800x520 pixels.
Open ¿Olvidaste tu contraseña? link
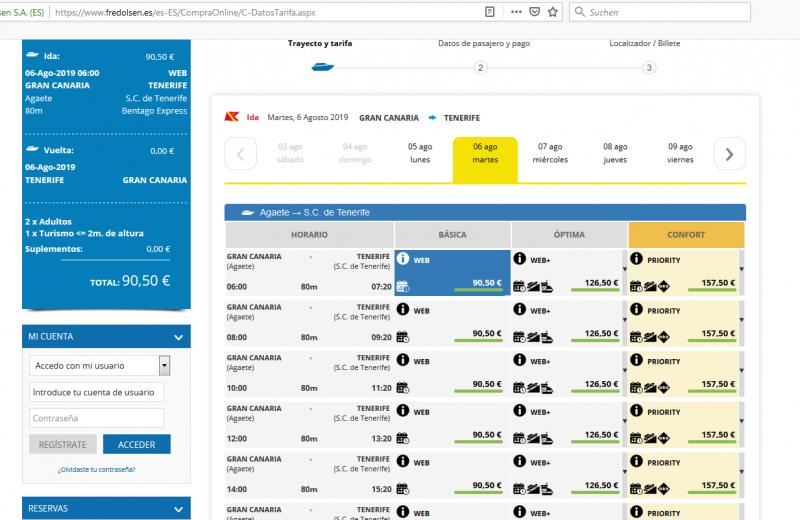tap(96, 469)
